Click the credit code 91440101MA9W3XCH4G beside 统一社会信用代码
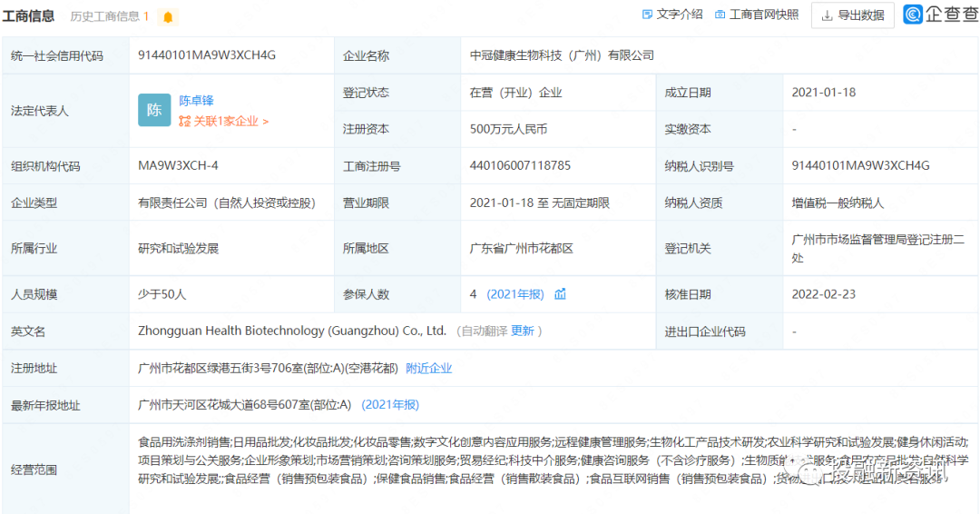The height and width of the screenshot is (514, 980). pyautogui.click(x=207, y=55)
